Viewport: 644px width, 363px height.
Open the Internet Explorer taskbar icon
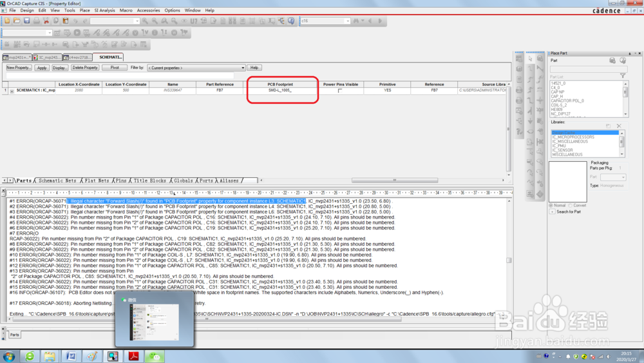pos(30,356)
